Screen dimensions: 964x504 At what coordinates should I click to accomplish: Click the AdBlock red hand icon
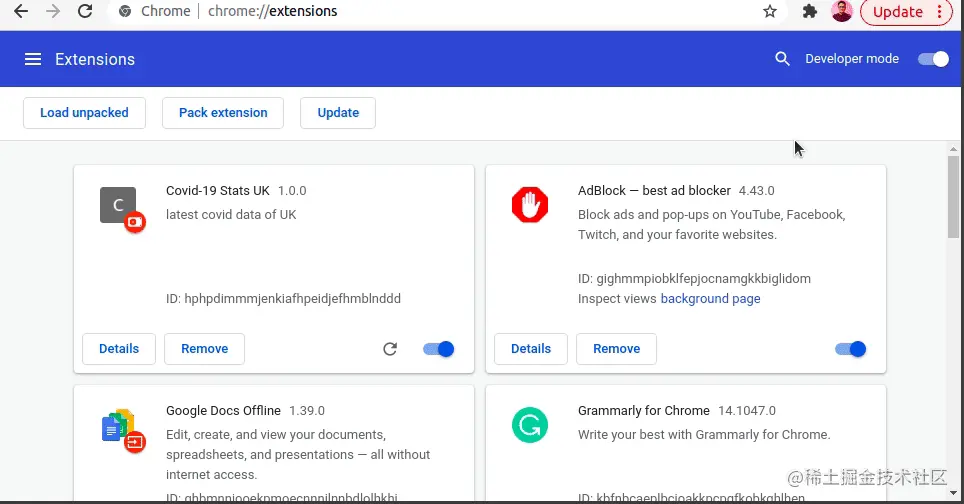tap(530, 205)
